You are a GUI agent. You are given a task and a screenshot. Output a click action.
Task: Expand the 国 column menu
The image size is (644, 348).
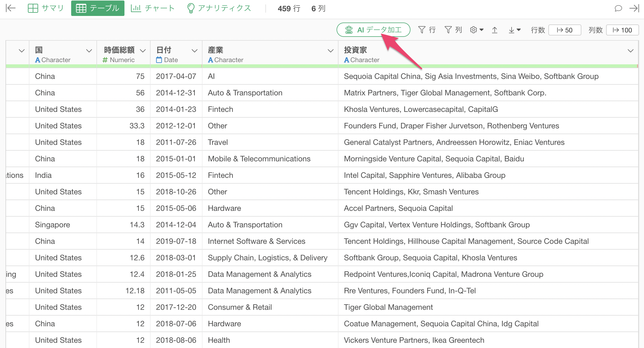[x=89, y=51]
